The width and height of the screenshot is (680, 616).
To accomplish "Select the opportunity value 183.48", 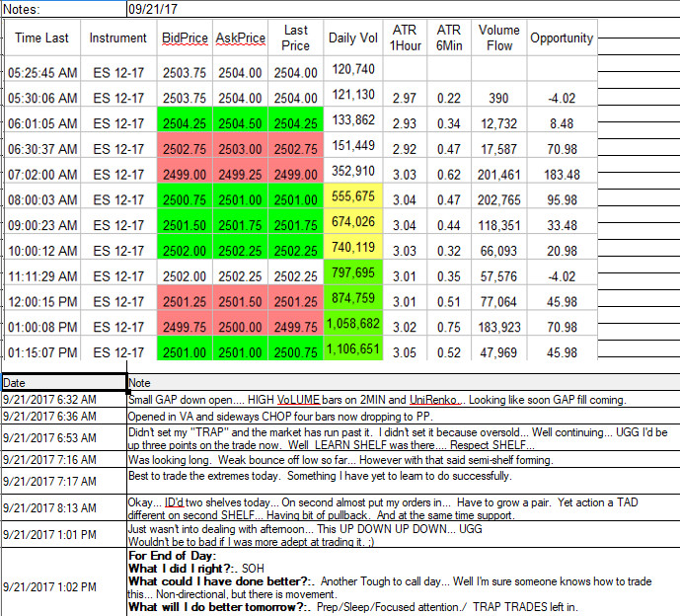I will tap(562, 171).
